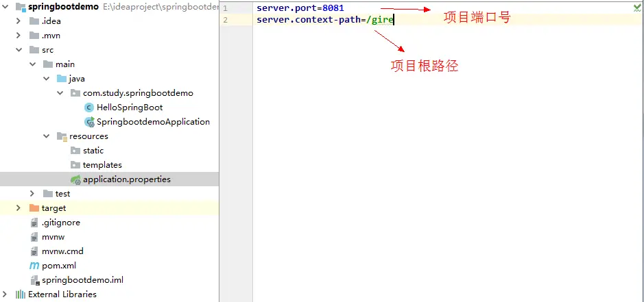The width and height of the screenshot is (644, 302).
Task: Click the package icon for com.study.springbootdemo
Action: 75,92
